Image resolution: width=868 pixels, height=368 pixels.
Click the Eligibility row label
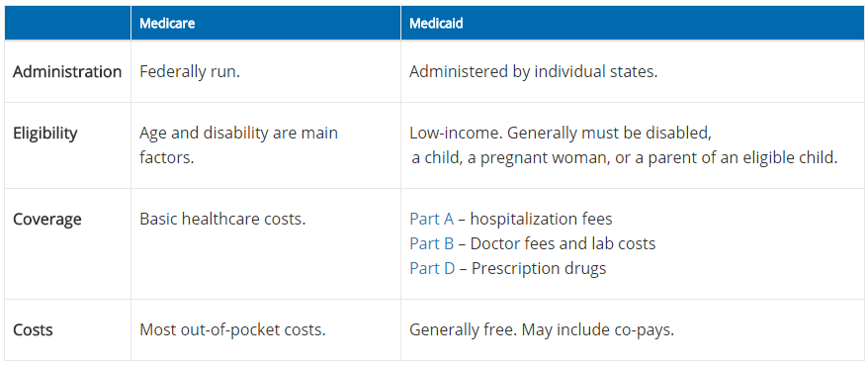[45, 134]
